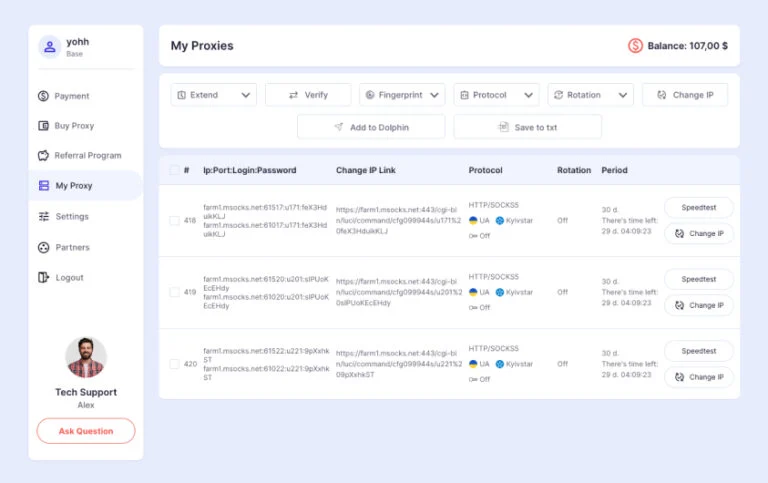Screen dimensions: 768x483
Task: Expand the Rotation dropdown arrow
Action: (623, 95)
